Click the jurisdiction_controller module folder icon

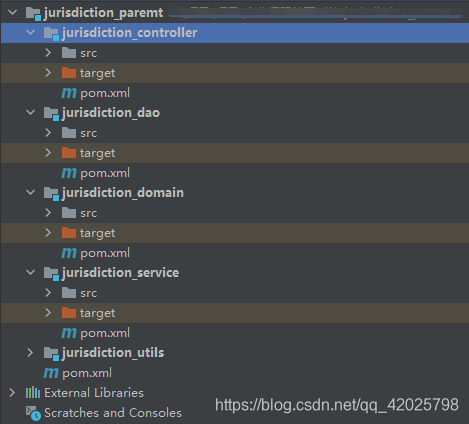(x=51, y=34)
